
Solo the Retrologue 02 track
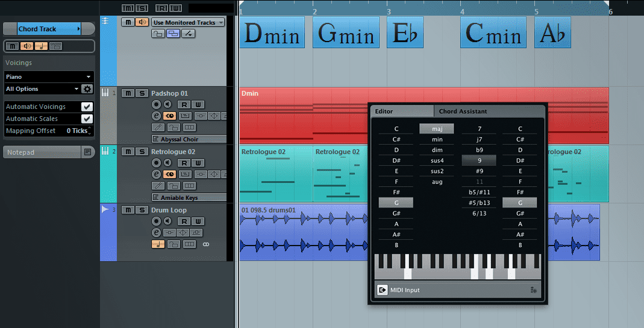[x=142, y=152]
